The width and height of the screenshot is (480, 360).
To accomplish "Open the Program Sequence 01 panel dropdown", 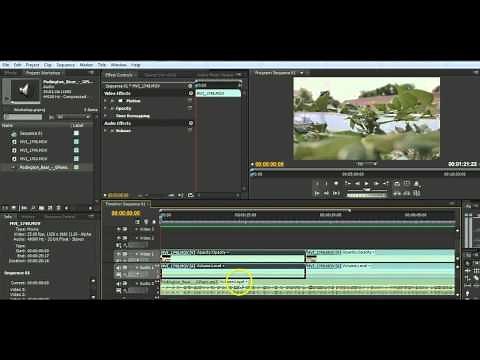I will [x=302, y=73].
